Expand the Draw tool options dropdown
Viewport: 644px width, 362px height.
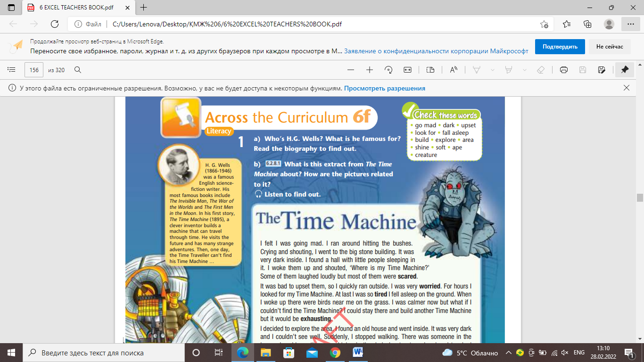(493, 70)
